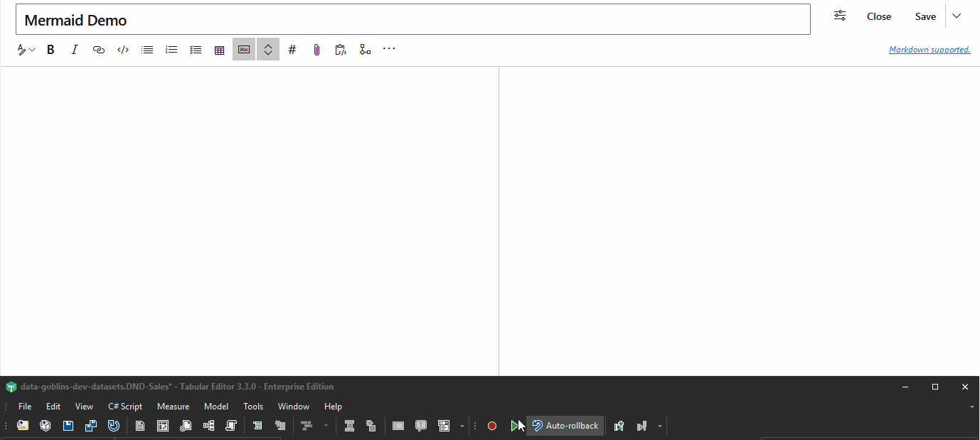This screenshot has height=440, width=980.
Task: Follow the Markdown supported link
Action: [x=930, y=49]
